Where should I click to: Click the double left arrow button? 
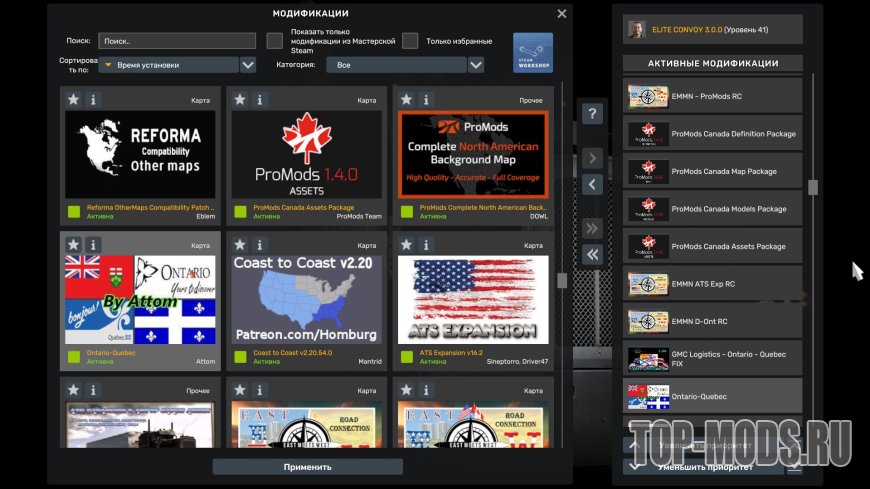(592, 255)
